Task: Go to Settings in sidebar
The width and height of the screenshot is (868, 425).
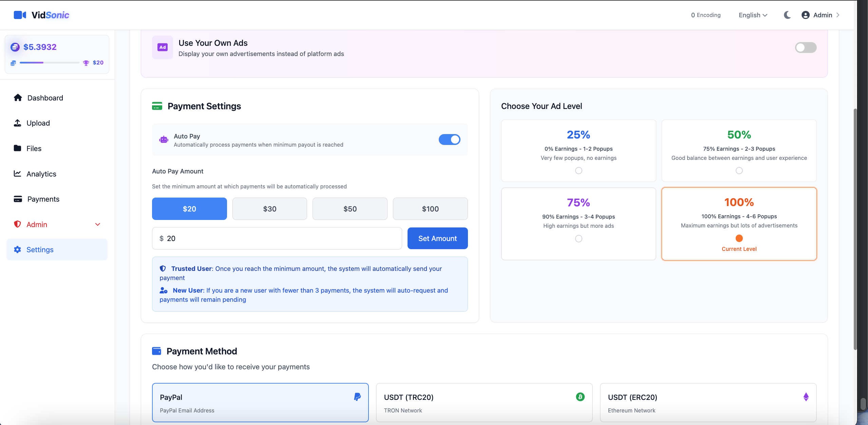Action: (x=40, y=250)
